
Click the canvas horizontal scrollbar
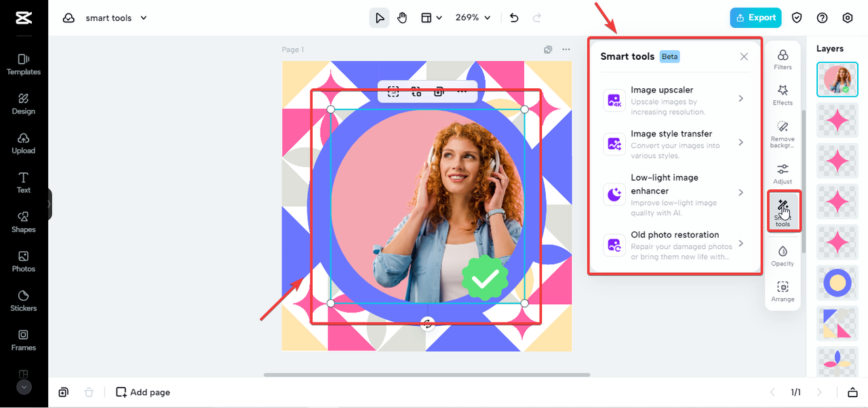pos(427,375)
